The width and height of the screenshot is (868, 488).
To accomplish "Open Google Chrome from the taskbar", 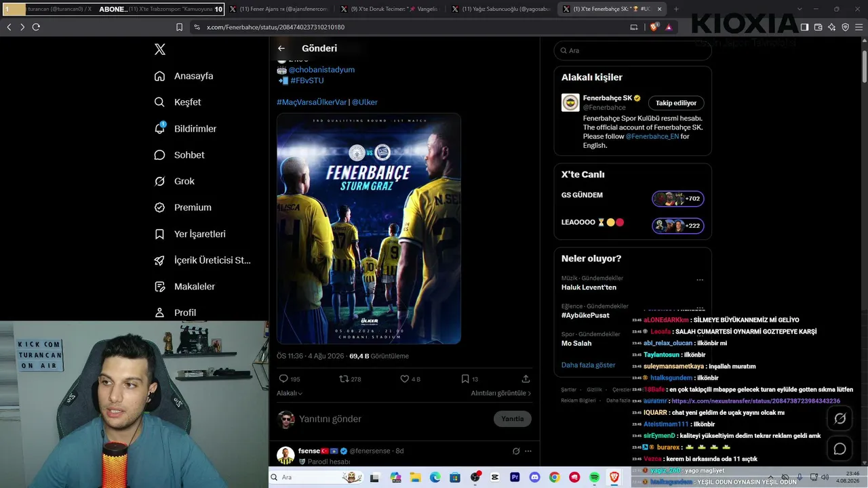I will point(555,478).
